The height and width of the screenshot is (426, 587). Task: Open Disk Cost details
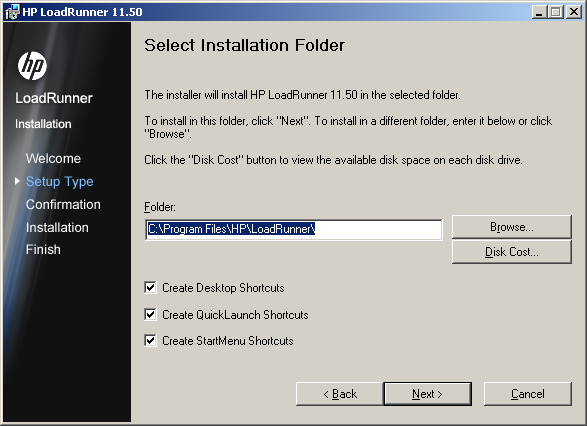[x=512, y=252]
